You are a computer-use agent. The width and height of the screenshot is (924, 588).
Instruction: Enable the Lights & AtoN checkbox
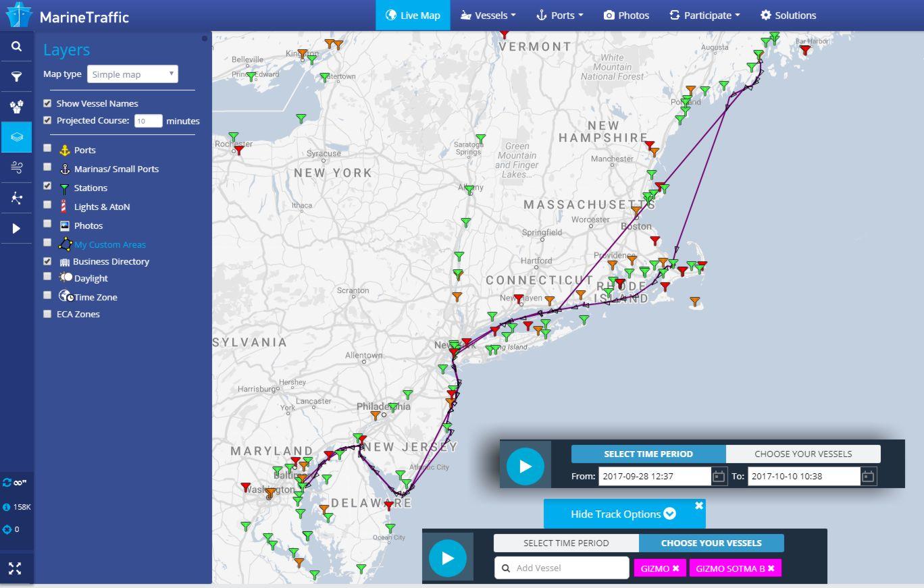47,205
